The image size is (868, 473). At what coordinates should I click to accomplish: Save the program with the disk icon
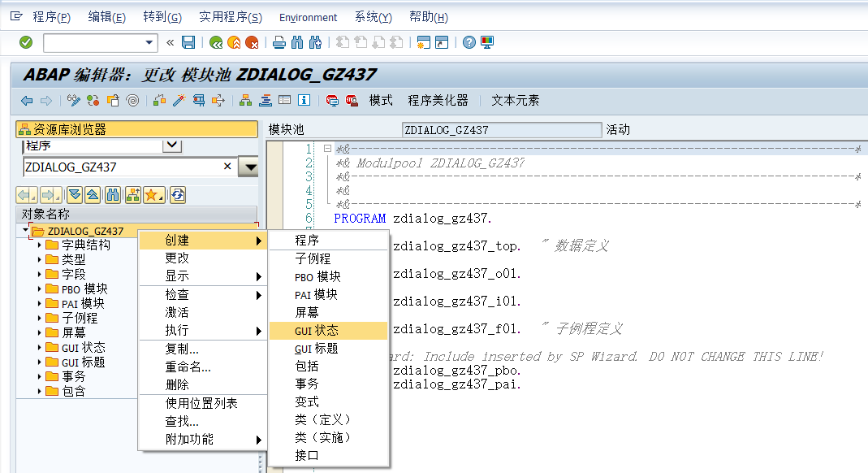(x=188, y=41)
